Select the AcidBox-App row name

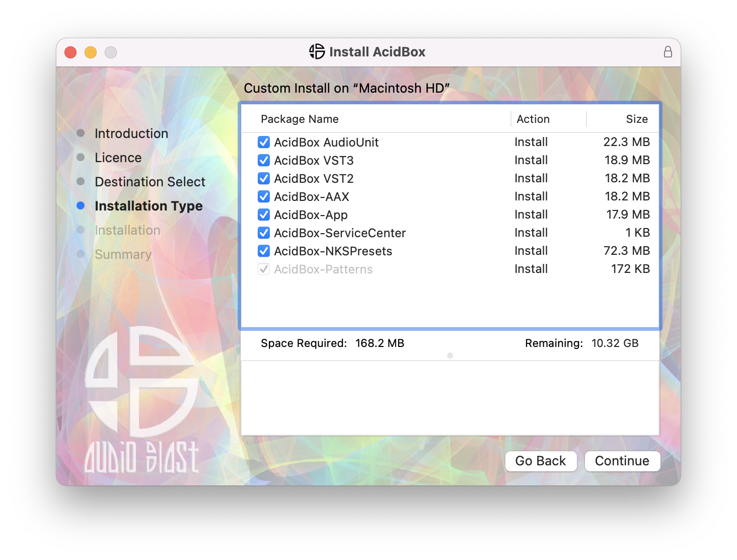(311, 215)
